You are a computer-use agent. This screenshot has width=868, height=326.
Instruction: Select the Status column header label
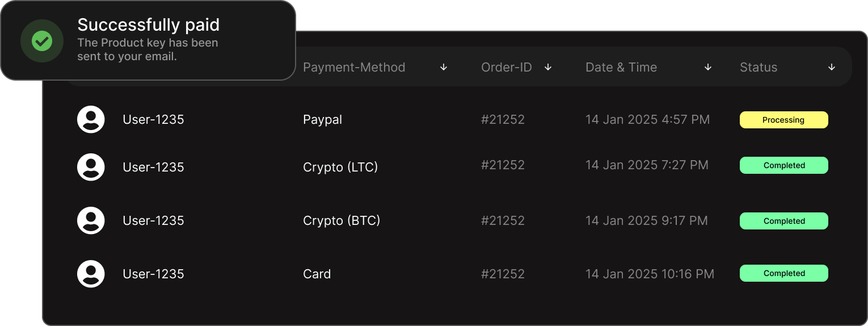pos(759,67)
